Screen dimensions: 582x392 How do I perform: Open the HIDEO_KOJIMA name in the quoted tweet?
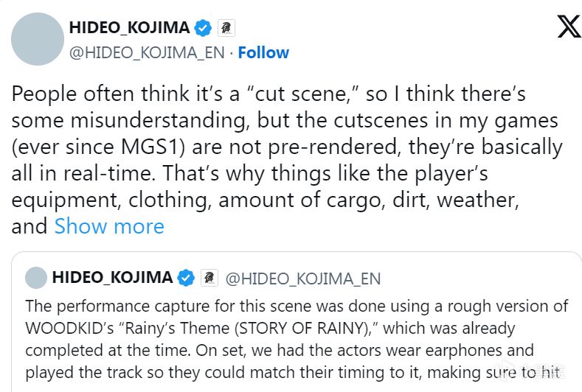click(112, 278)
